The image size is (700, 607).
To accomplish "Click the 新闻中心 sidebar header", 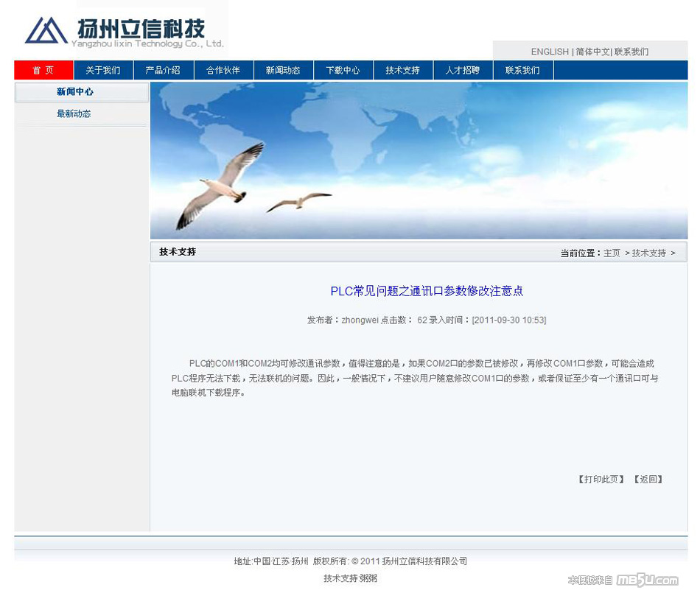I will (75, 92).
